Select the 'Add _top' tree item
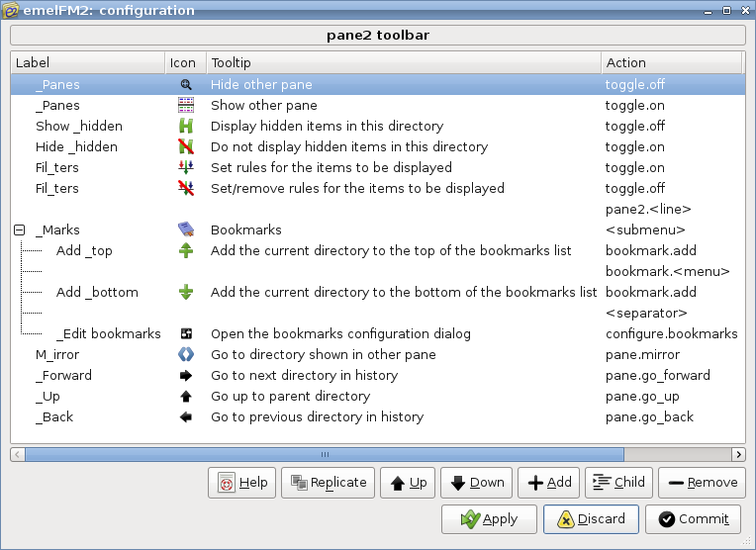 click(84, 250)
